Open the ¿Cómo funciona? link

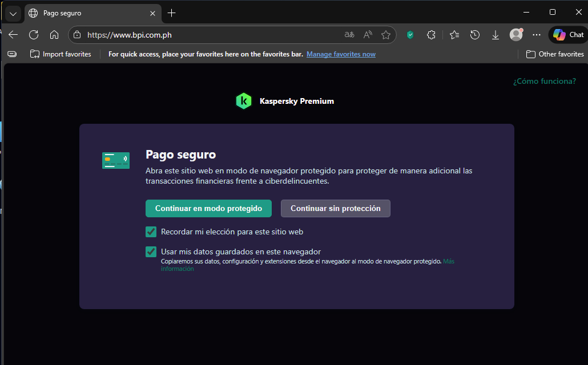click(x=545, y=82)
